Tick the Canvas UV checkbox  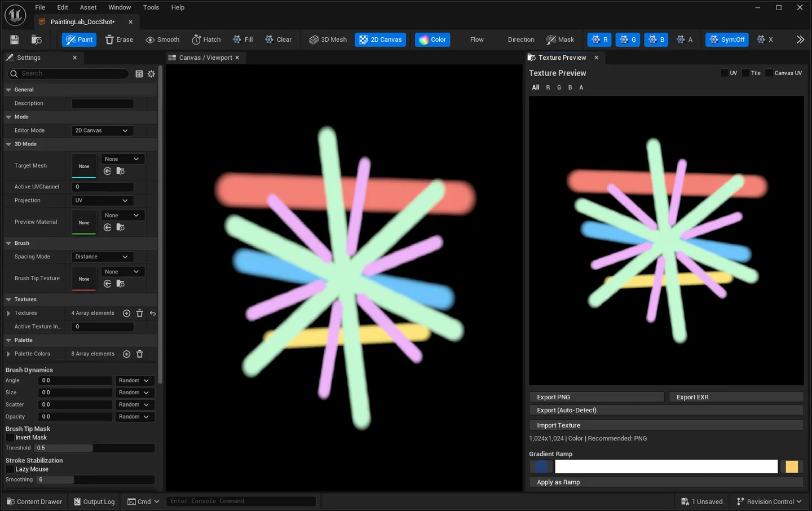769,73
